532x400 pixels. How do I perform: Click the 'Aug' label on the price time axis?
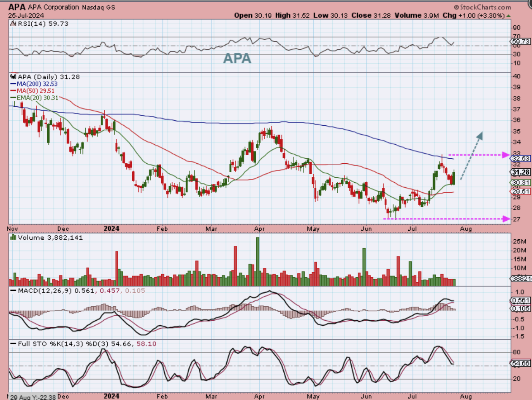tap(466, 228)
